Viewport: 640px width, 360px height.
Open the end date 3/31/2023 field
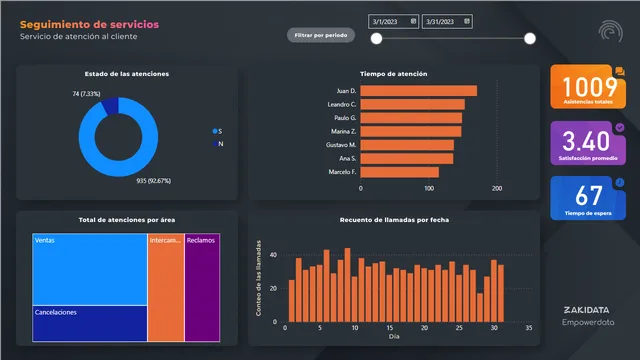click(447, 22)
